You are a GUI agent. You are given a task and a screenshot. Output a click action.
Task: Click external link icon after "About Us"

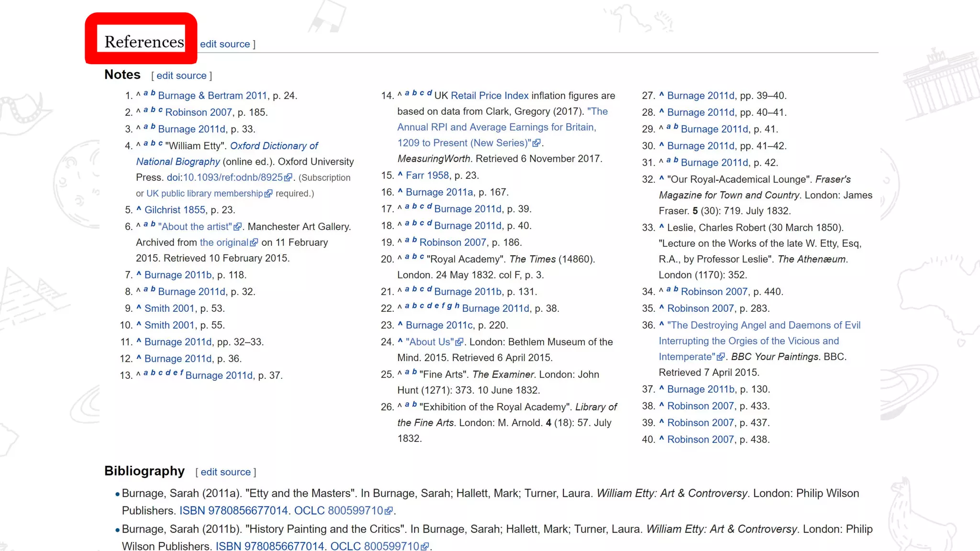pos(459,342)
